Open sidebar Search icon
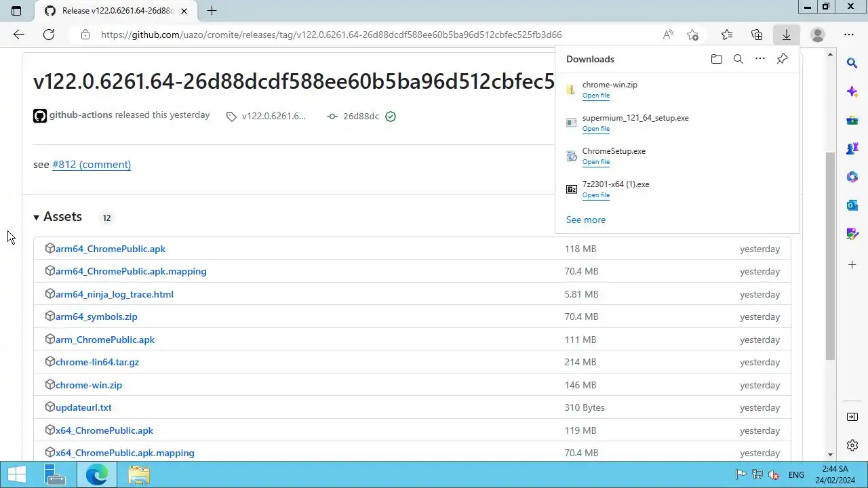The height and width of the screenshot is (488, 868). pyautogui.click(x=852, y=63)
